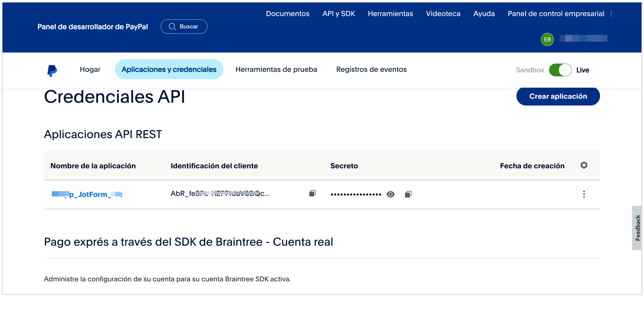Open table settings gear icon
Screen dimensions: 644x309
click(x=584, y=165)
